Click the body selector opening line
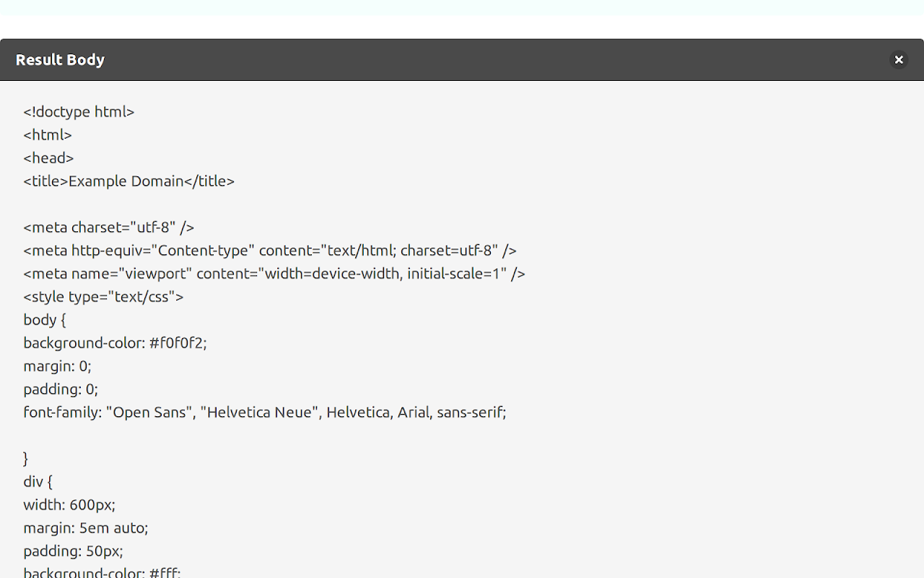The image size is (924, 578). coord(45,319)
